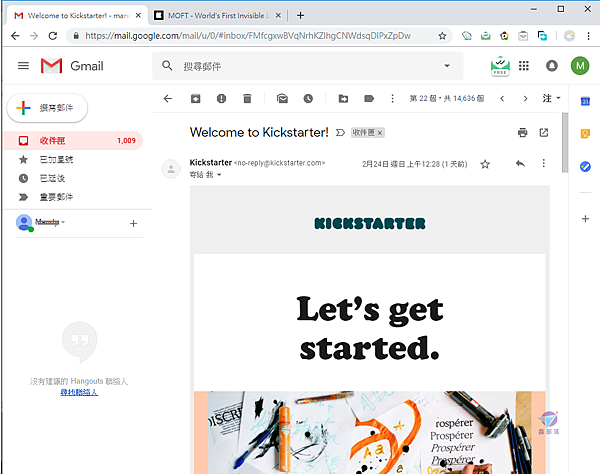Image resolution: width=600 pixels, height=474 pixels.
Task: Click the Kickstarter logo in email
Action: click(370, 223)
